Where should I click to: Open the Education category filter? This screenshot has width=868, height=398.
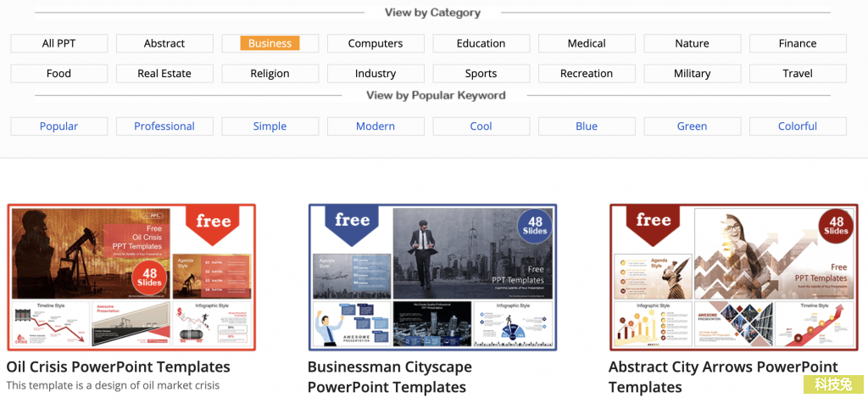tap(481, 43)
